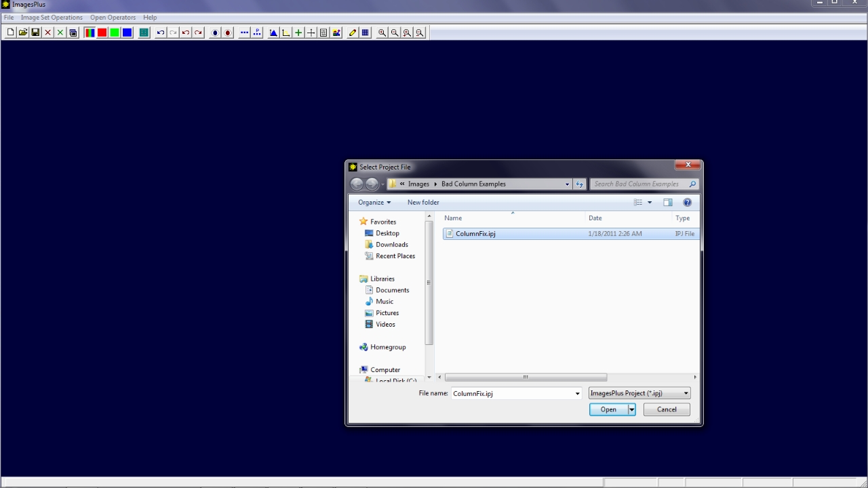
Task: Open the Image Set Operations menu
Action: coord(52,18)
